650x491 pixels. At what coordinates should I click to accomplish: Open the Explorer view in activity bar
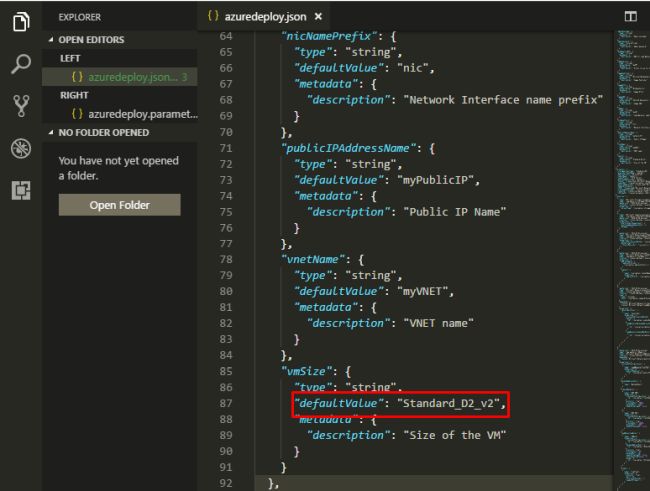pyautogui.click(x=21, y=21)
